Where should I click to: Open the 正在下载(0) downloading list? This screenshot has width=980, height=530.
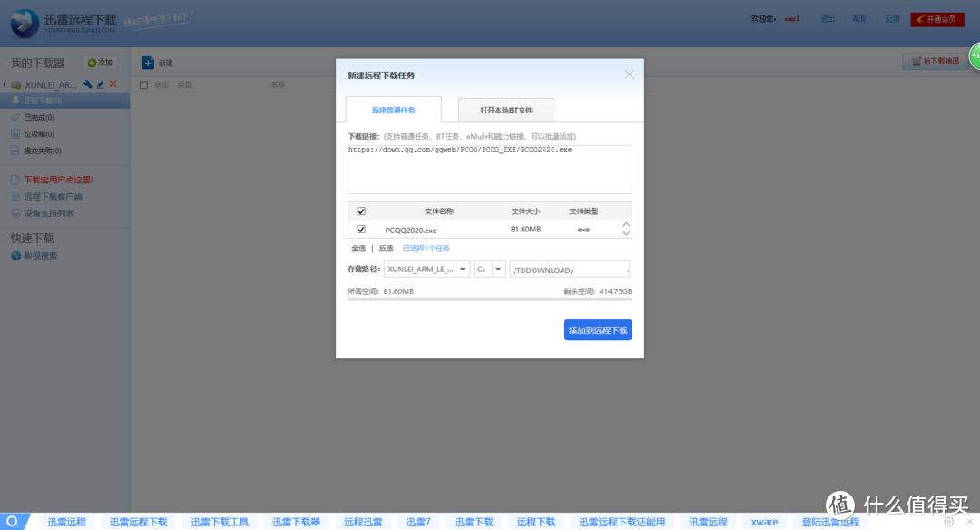point(65,101)
